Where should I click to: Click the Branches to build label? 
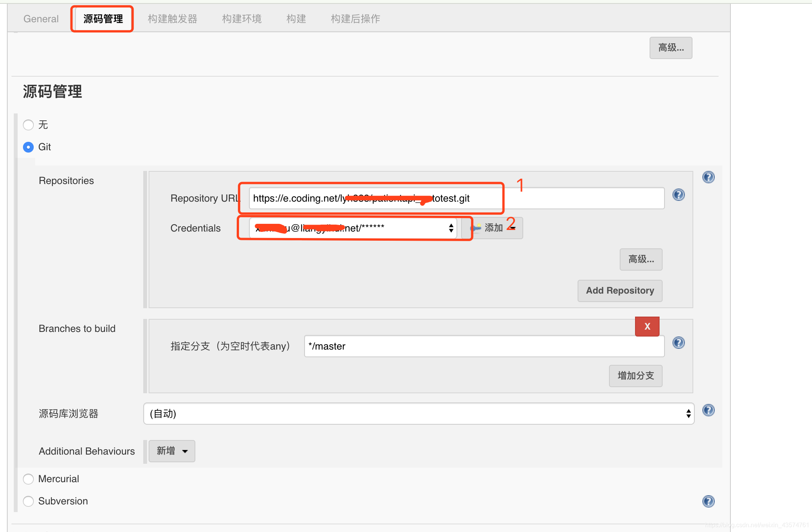(x=77, y=328)
